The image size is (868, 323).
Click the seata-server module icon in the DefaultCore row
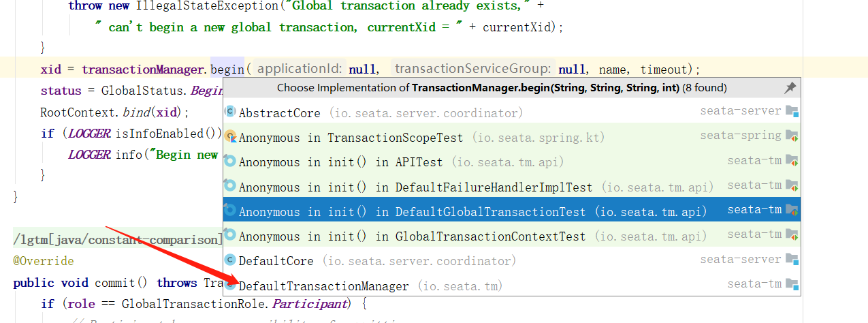click(792, 259)
